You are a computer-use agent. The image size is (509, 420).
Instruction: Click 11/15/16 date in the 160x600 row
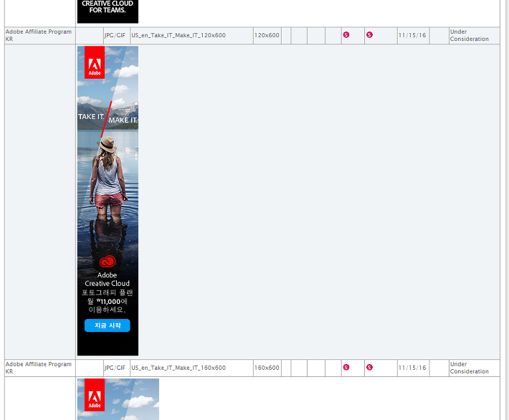412,368
